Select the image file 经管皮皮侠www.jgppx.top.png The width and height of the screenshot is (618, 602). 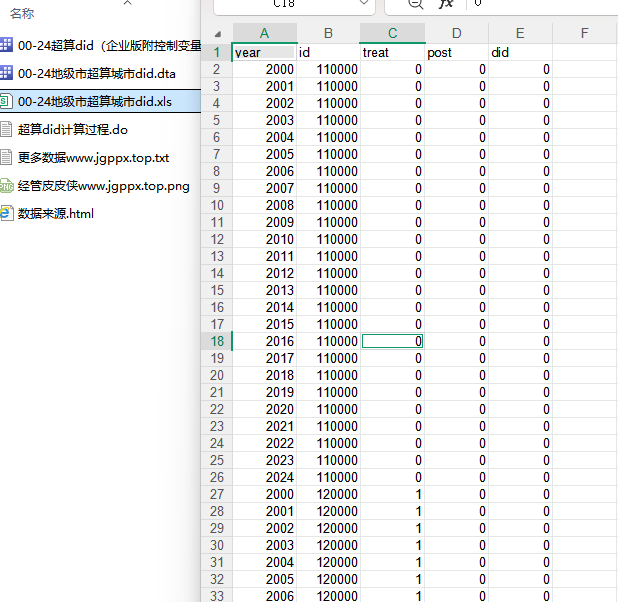pyautogui.click(x=104, y=186)
